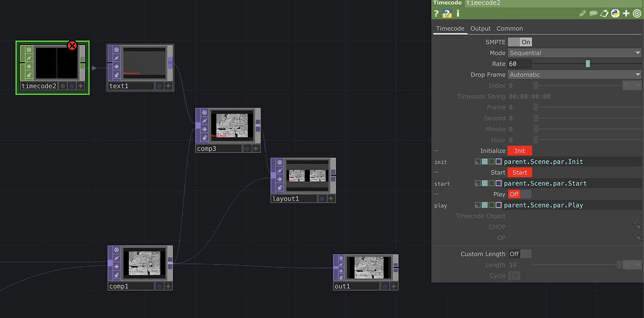The height and width of the screenshot is (318, 644).
Task: Open the Index unit dropdown
Action: (x=632, y=85)
